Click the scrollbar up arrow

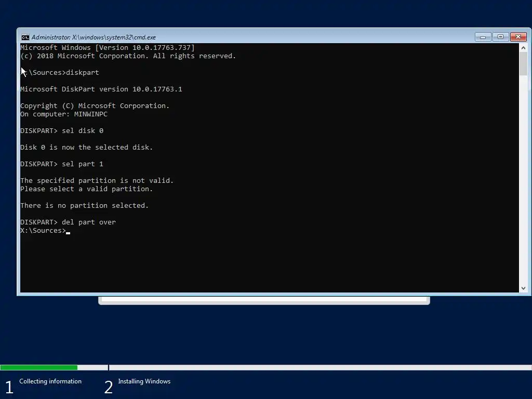point(523,48)
